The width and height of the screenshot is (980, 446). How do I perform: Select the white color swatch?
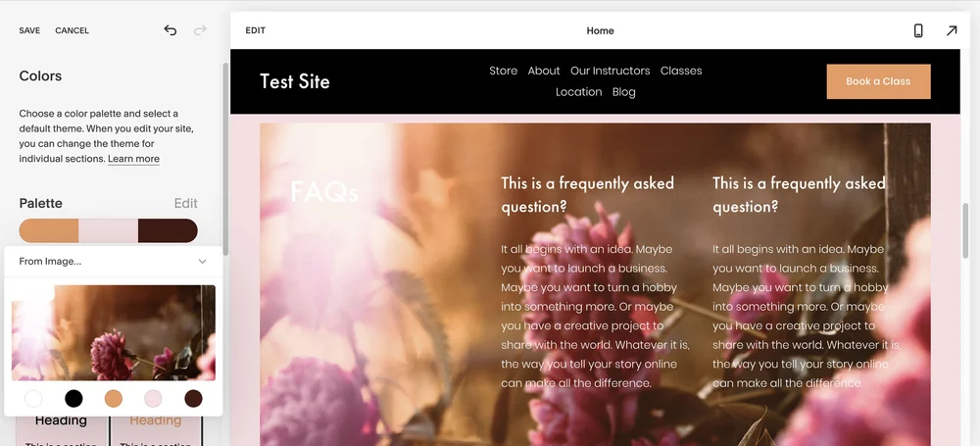[33, 399]
